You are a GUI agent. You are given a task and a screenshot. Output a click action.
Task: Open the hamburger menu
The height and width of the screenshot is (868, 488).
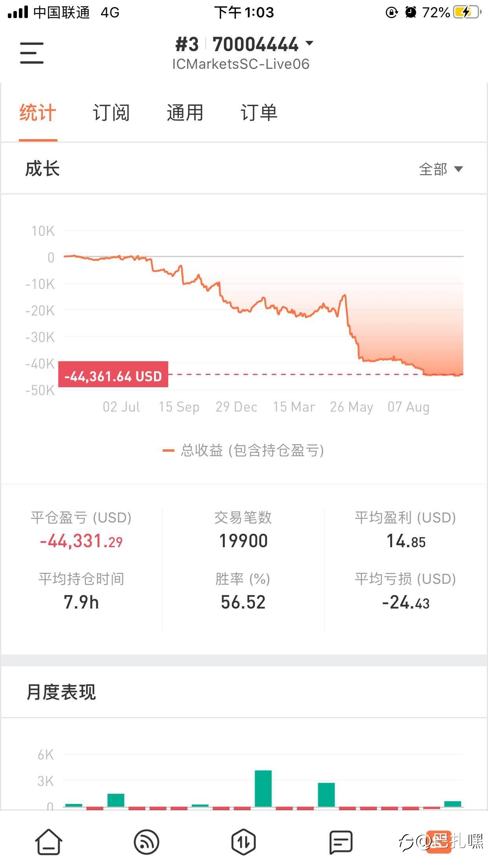(x=32, y=53)
